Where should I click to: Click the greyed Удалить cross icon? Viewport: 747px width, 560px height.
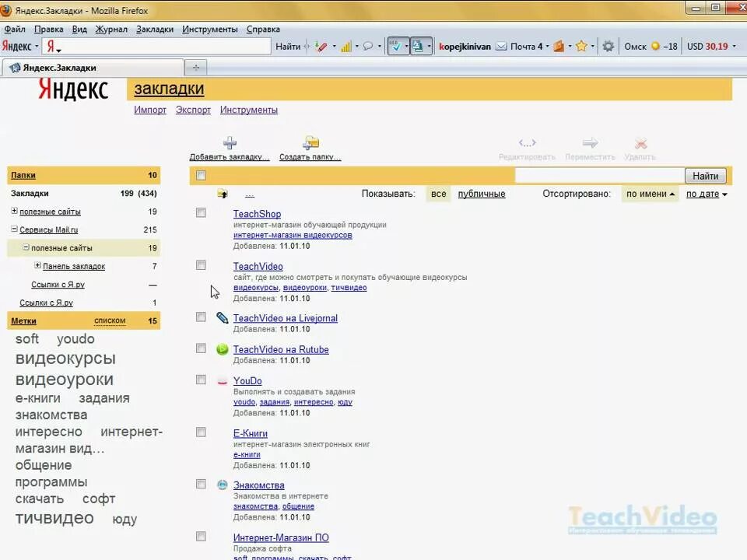tap(640, 143)
